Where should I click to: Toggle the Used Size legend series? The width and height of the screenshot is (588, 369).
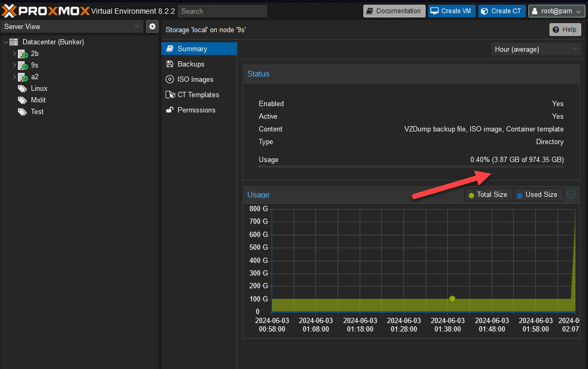pos(537,195)
